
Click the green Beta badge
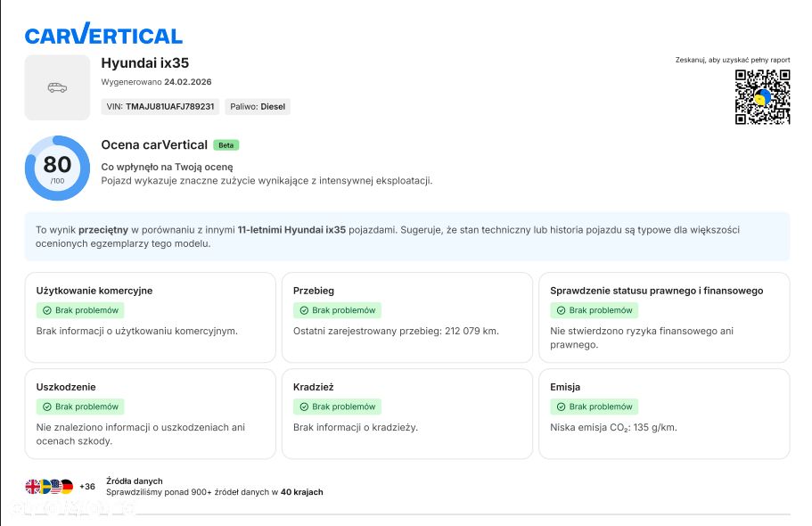pyautogui.click(x=226, y=145)
